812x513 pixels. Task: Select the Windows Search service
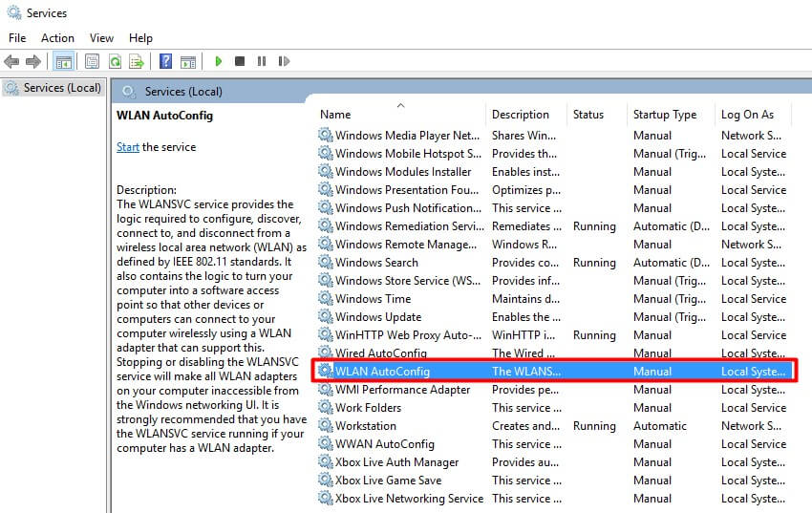(x=553, y=263)
